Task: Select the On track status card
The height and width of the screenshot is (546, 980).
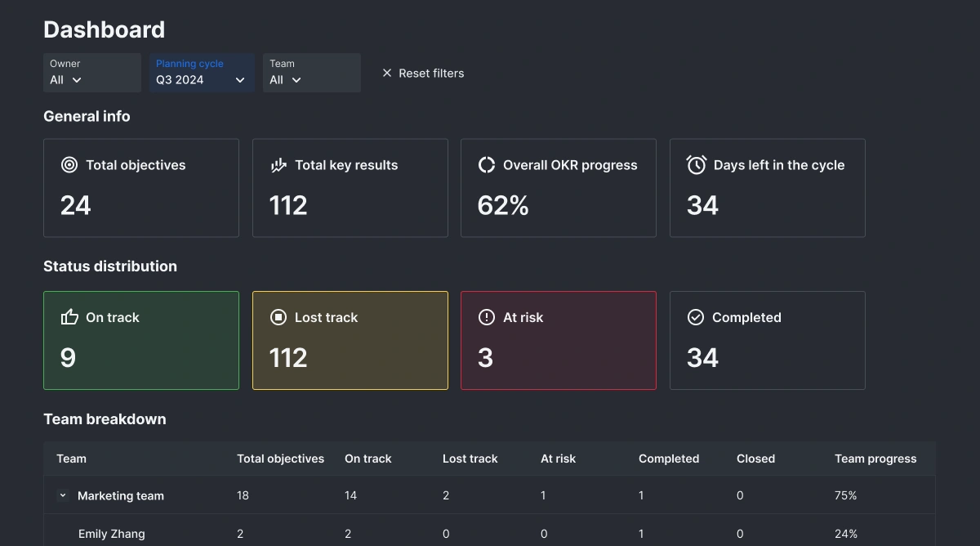Action: [x=140, y=340]
